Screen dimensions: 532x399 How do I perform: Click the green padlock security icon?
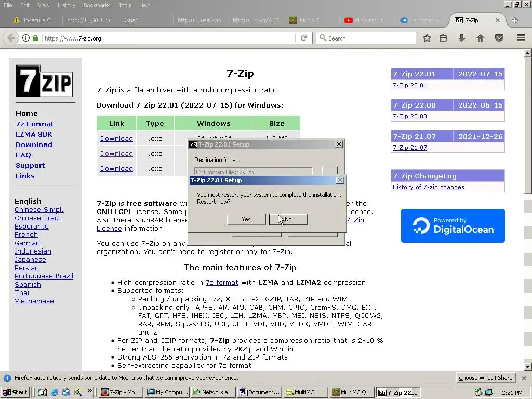tap(35, 38)
